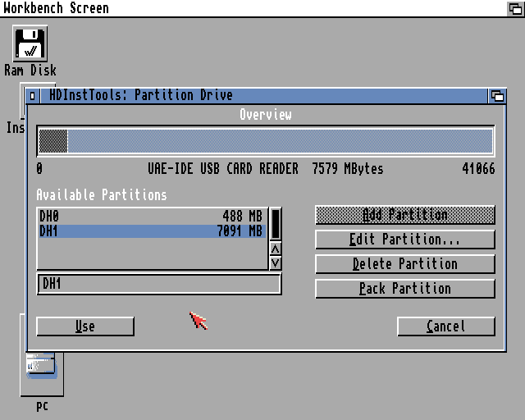Click the HDInstTools window close gadget

coord(33,95)
